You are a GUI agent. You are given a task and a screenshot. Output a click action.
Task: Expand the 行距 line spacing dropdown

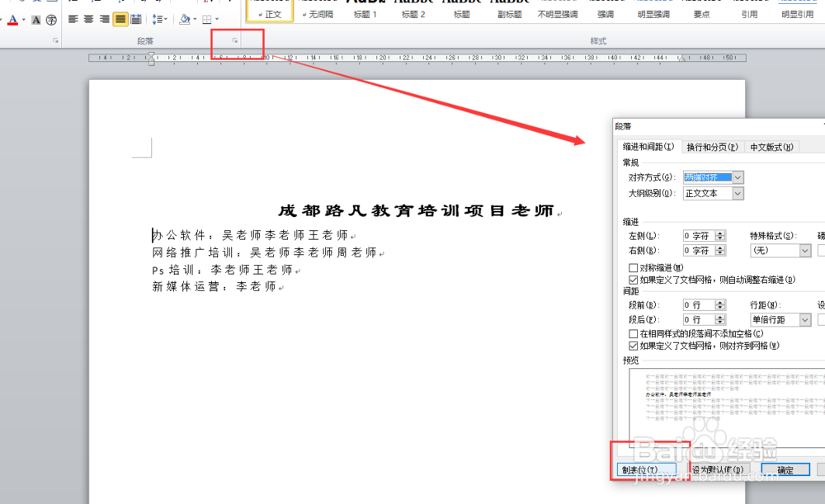804,319
